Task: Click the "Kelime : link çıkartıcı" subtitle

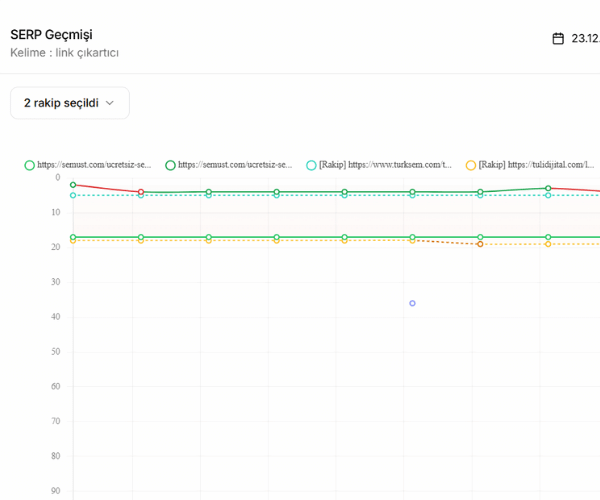Action: pos(64,52)
